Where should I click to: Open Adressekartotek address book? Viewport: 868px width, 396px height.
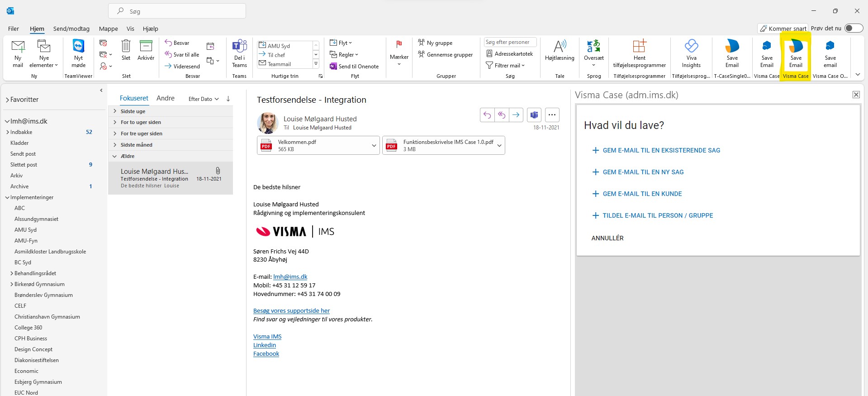pos(509,54)
